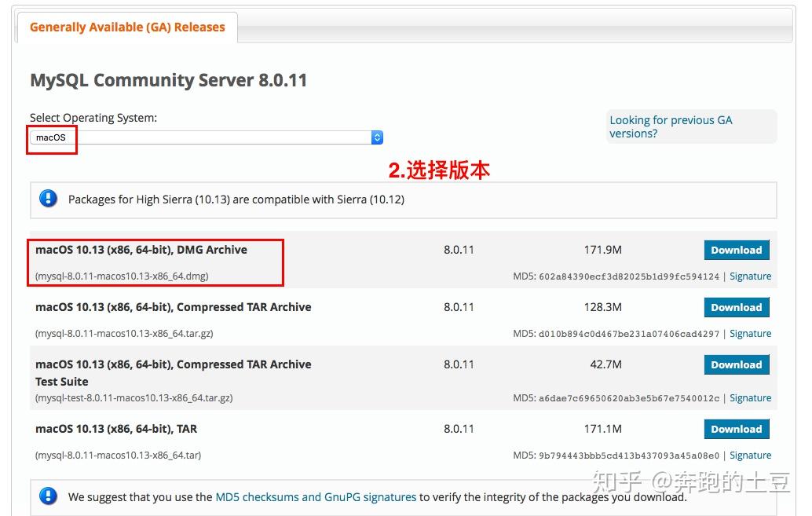
Task: Download the Compressed TAR Archive Test Suite
Action: pos(737,364)
